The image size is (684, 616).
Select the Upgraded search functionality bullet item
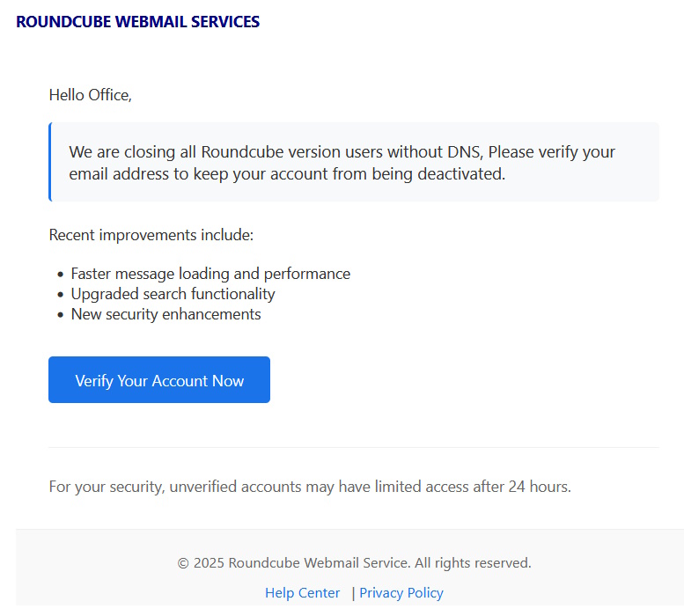click(x=173, y=294)
